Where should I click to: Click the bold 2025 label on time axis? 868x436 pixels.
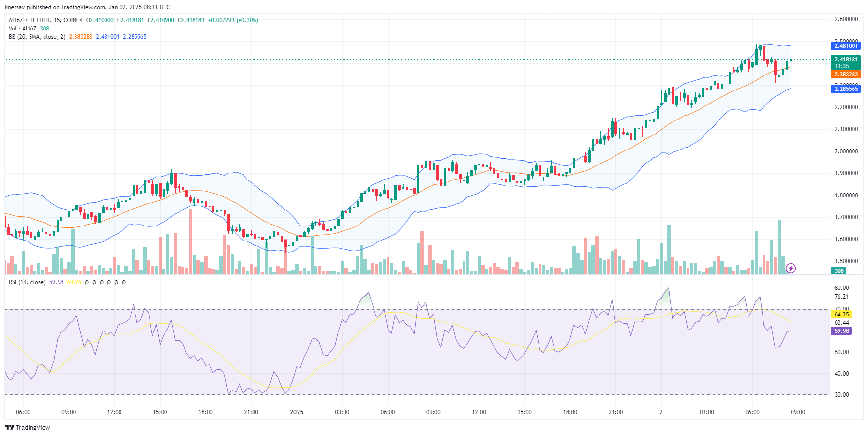297,412
